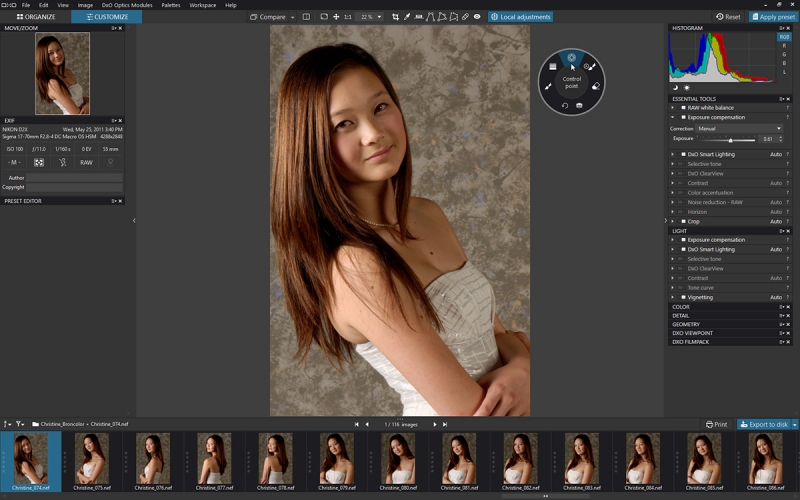
Task: Enable Selective tone in Essential Tools
Action: tap(681, 164)
